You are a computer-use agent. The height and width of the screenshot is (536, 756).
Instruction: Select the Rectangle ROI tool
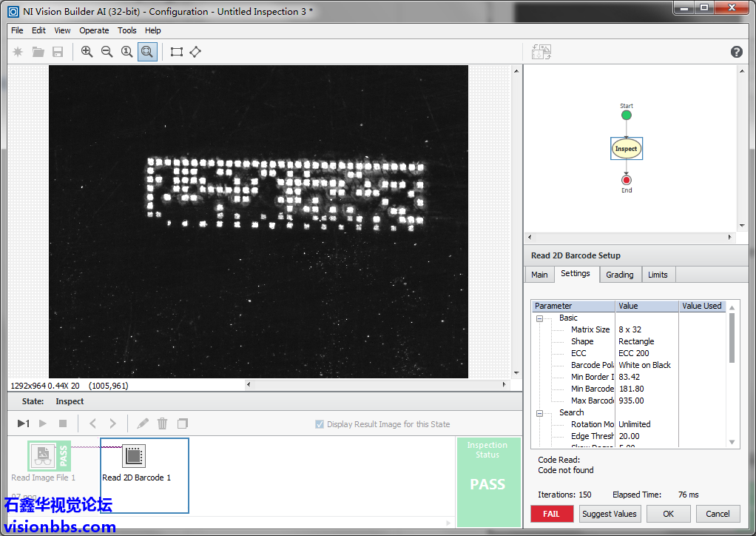click(176, 52)
